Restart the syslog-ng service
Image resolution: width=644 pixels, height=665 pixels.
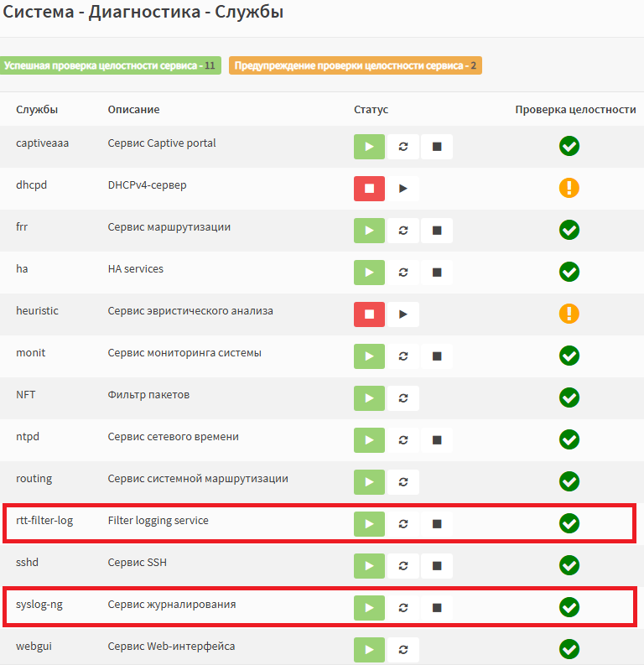point(403,608)
